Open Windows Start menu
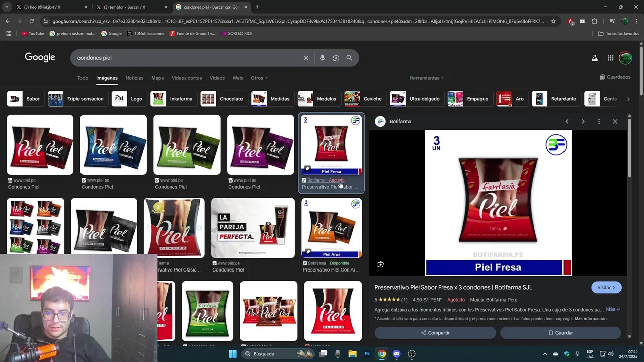Viewport: 644px width, 362px height. pyautogui.click(x=232, y=354)
